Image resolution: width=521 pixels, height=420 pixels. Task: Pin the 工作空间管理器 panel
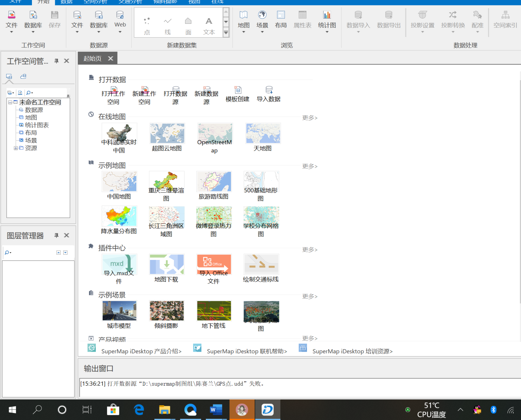tap(56, 61)
